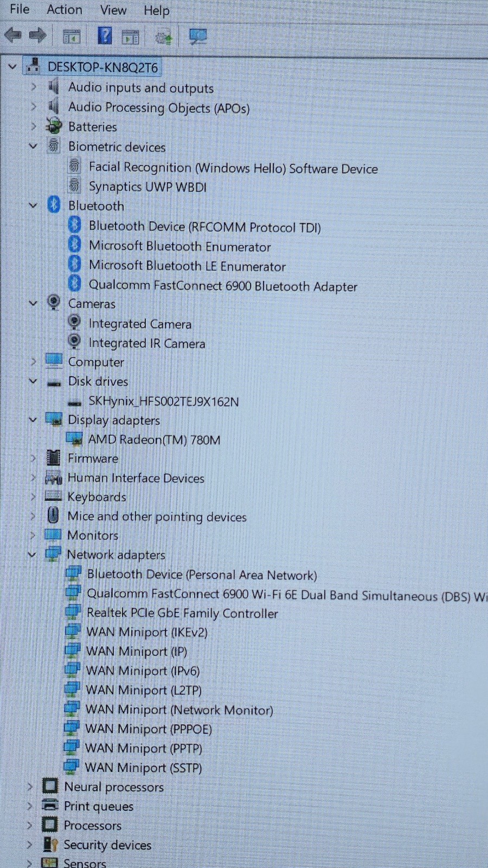
Task: Click the Keyboards category icon
Action: (53, 496)
